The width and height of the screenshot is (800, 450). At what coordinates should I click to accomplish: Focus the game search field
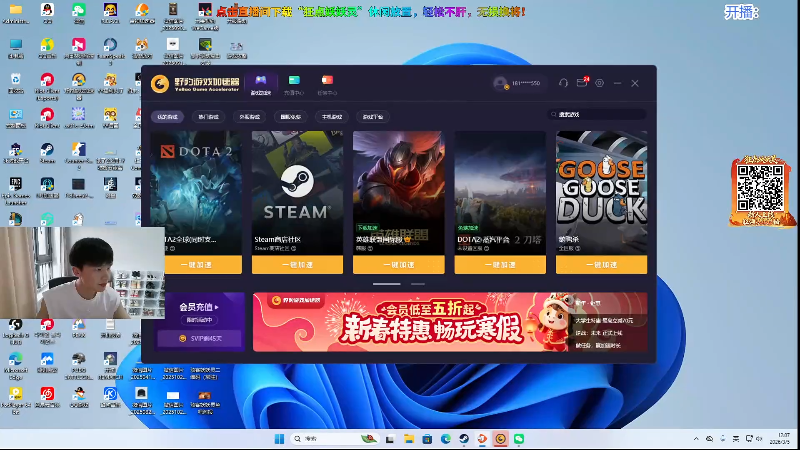pos(597,114)
